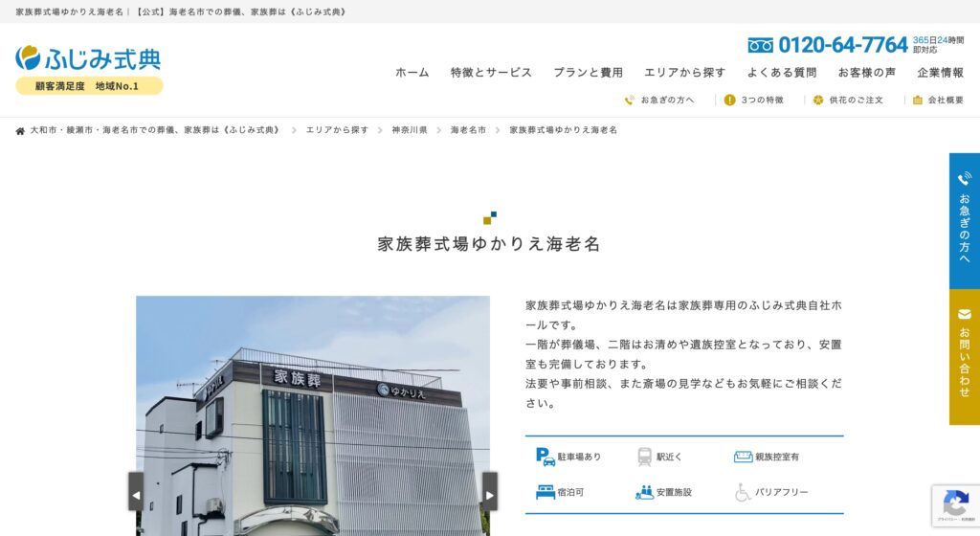Click the ふじみ式典 logo
980x536 pixels.
(88, 58)
